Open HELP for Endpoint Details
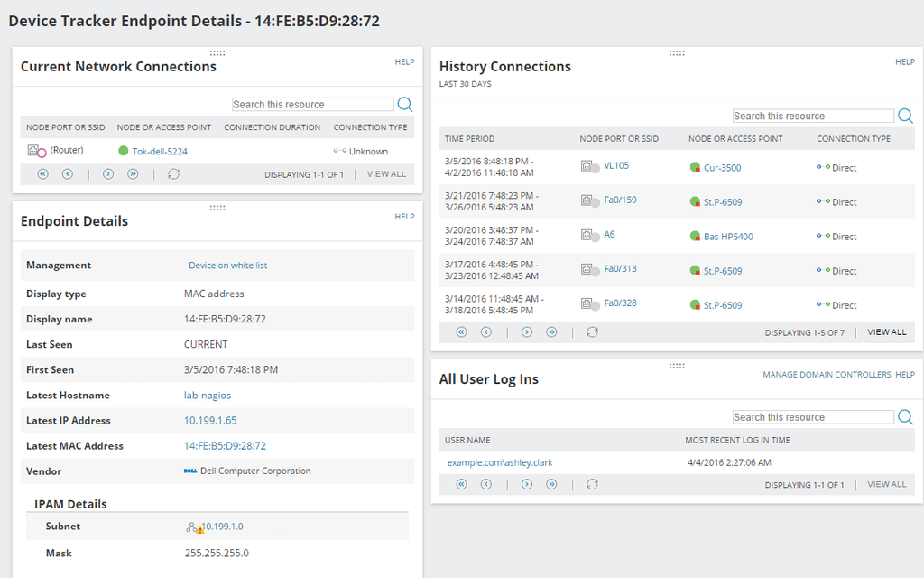The width and height of the screenshot is (924, 578). point(404,216)
